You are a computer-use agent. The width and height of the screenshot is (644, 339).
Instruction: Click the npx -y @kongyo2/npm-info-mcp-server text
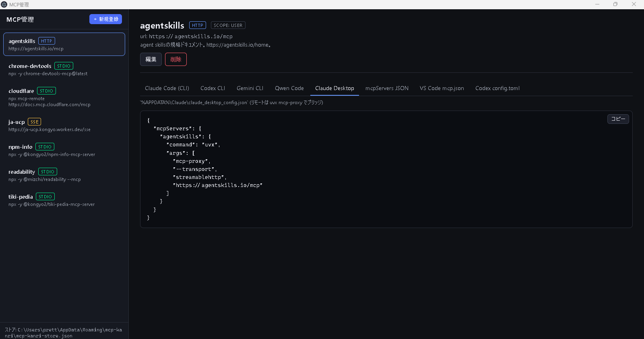(x=52, y=155)
